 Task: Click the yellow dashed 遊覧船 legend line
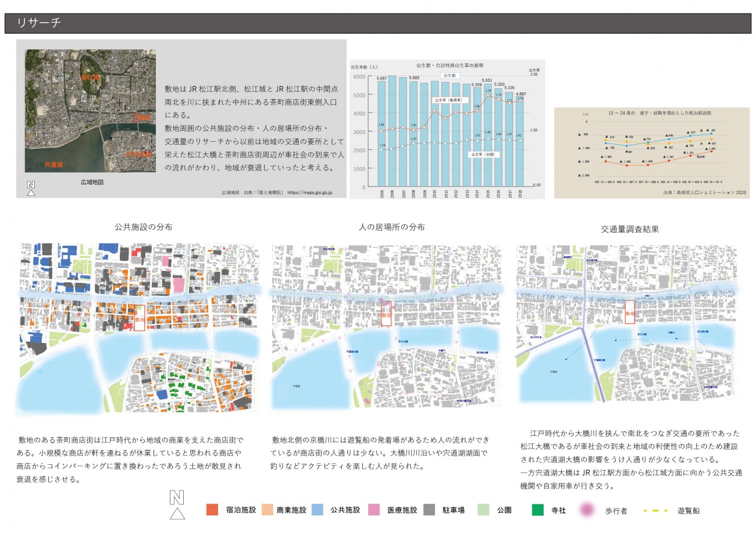click(x=655, y=511)
